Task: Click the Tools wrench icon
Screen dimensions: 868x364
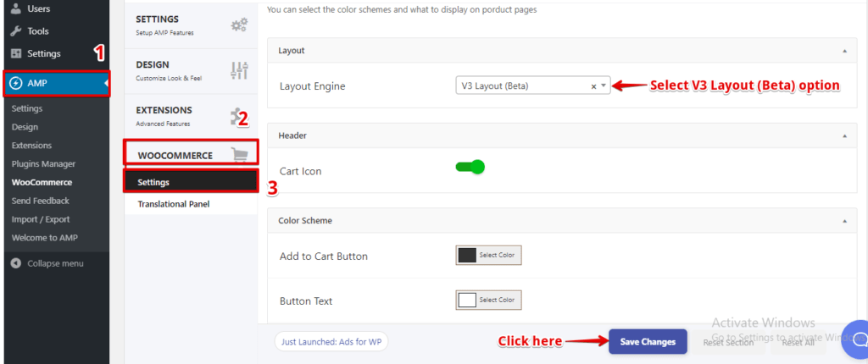Action: coord(16,31)
